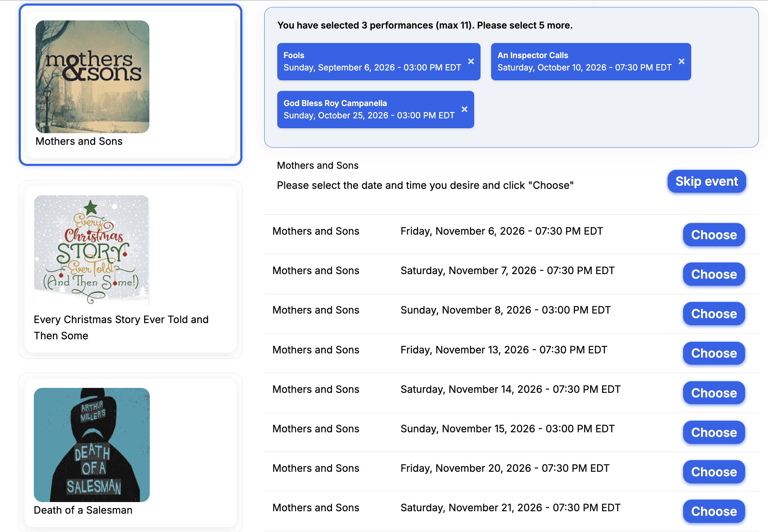
Task: Click Mothers and Sons name in November 6 row
Action: [316, 231]
